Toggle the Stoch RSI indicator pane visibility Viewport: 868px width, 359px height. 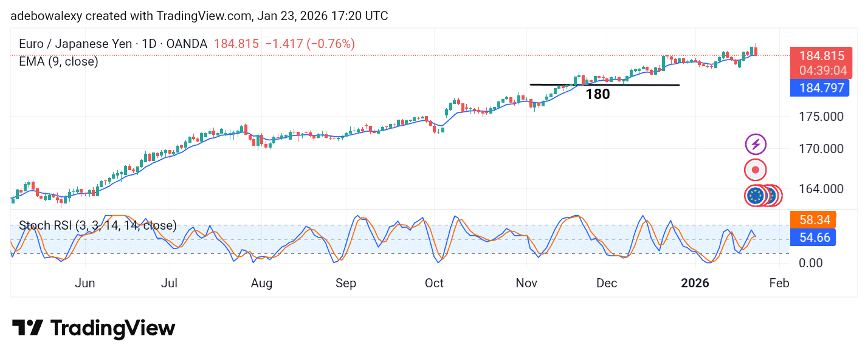(x=96, y=225)
